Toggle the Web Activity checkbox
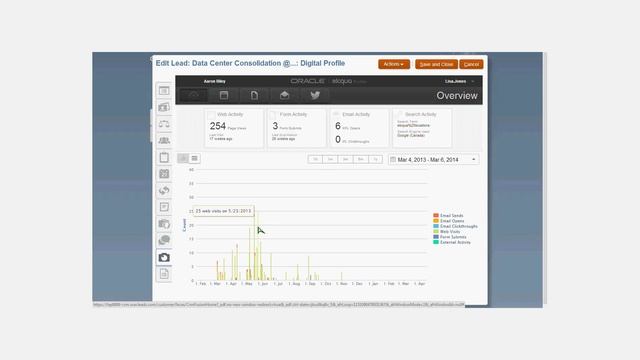This screenshot has width=640, height=360. 211,115
